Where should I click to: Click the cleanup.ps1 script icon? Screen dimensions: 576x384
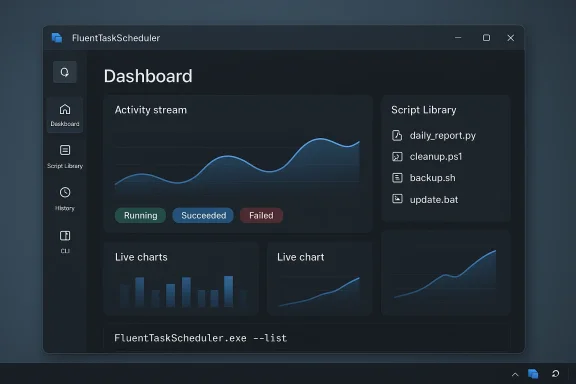[397, 157]
